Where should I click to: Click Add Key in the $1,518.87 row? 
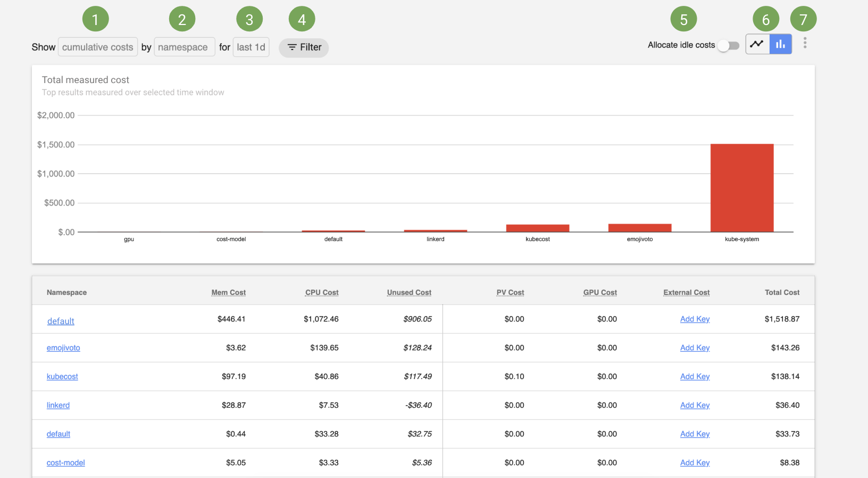(695, 319)
